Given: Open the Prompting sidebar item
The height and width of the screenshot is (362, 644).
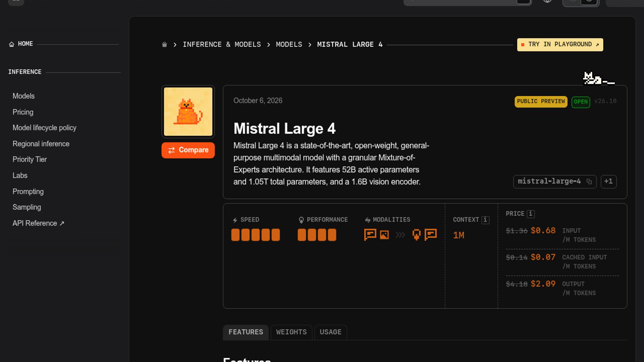Looking at the screenshot, I should point(28,192).
